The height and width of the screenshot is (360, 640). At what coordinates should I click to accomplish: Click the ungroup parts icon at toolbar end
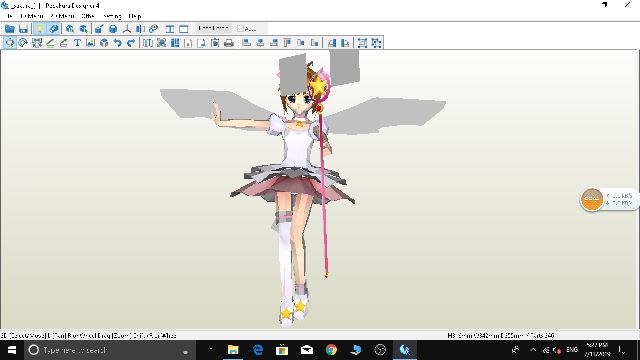[376, 42]
